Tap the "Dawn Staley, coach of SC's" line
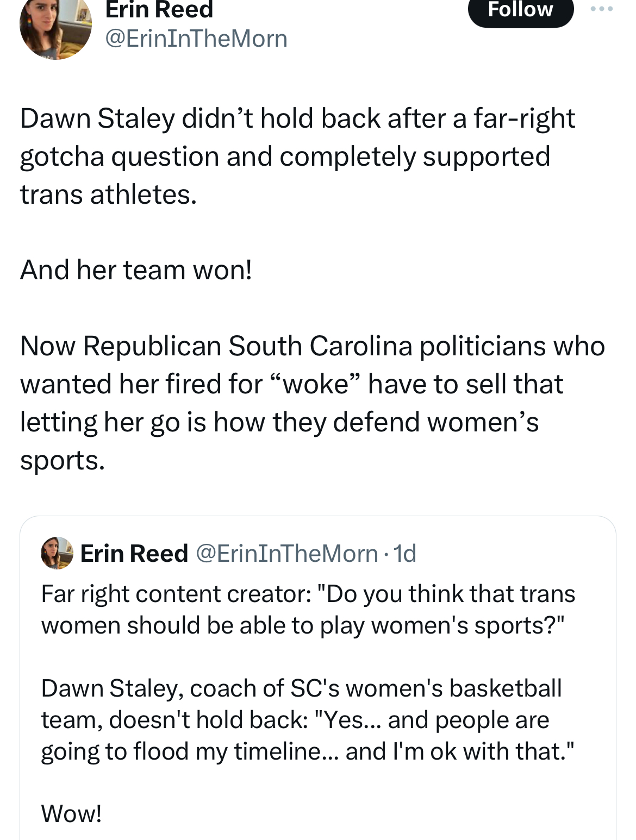The height and width of the screenshot is (840, 636). (x=301, y=688)
